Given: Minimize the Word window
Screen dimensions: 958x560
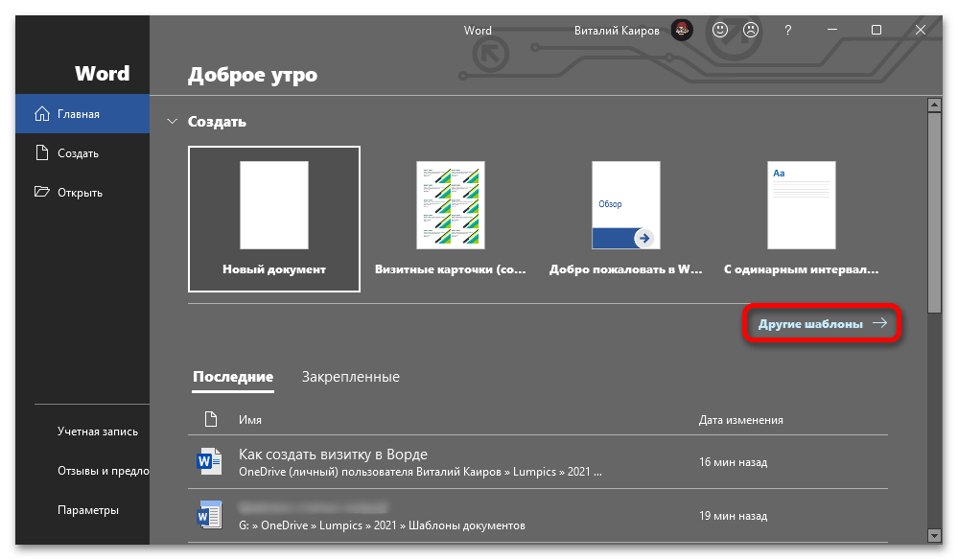Looking at the screenshot, I should (832, 30).
